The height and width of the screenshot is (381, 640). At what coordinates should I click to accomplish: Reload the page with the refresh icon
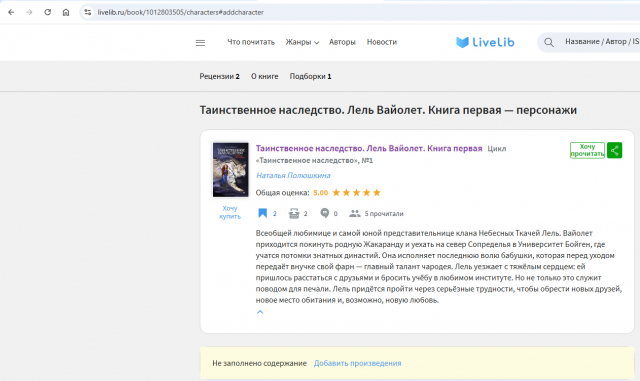pos(47,12)
